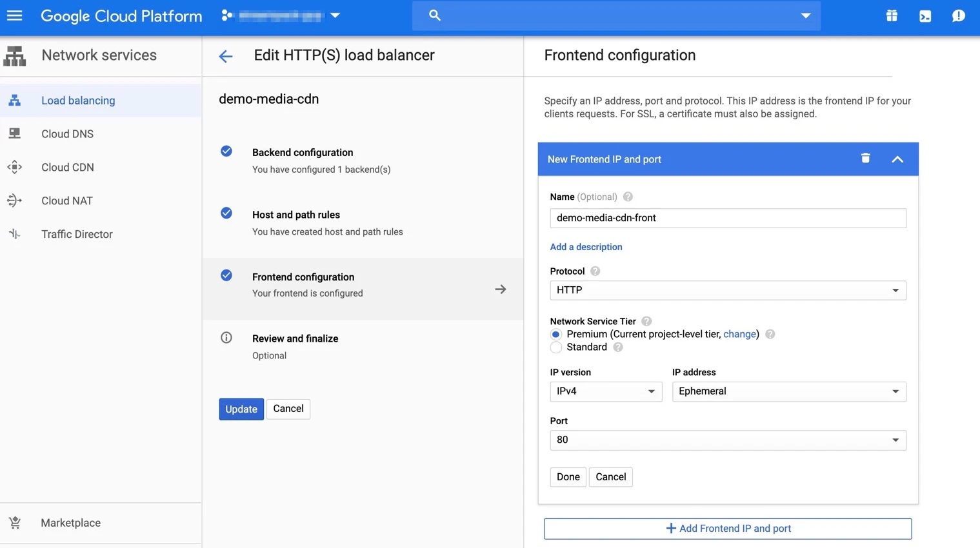Image resolution: width=980 pixels, height=548 pixels.
Task: Click the Network services product icon
Action: (15, 56)
